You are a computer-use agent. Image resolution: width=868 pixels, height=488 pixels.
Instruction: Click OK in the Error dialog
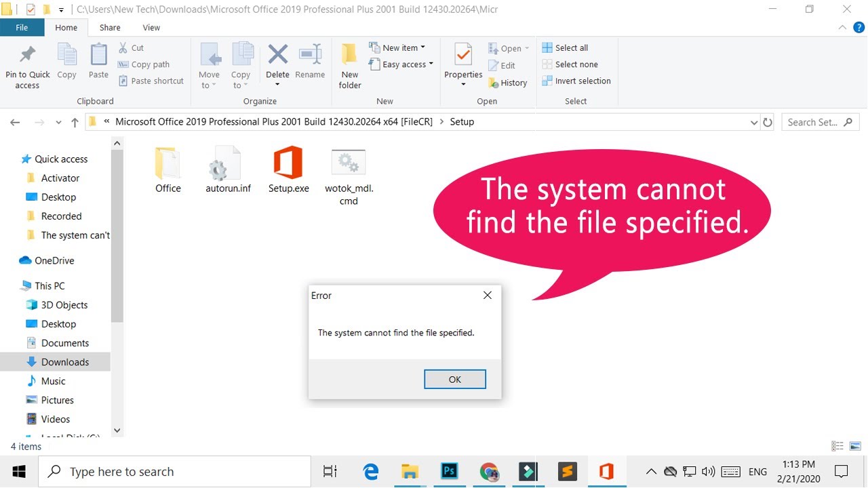click(x=455, y=380)
